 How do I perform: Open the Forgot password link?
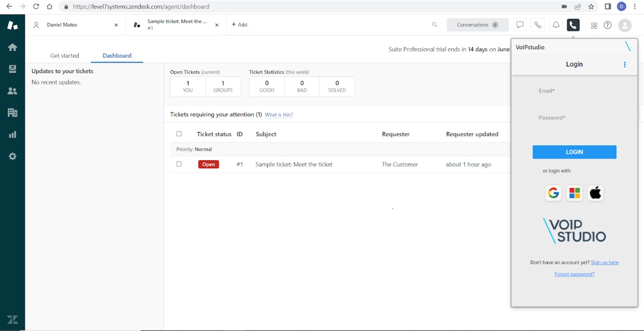tap(574, 273)
